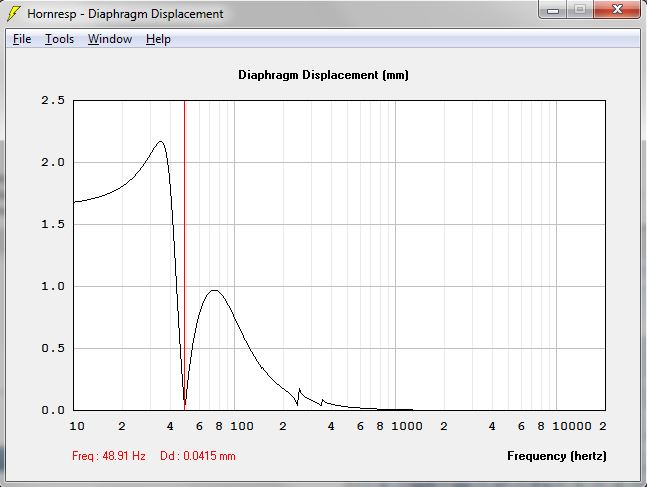Click the 'Dd : 0.0415 mm' readout
Image resolution: width=647 pixels, height=487 pixels.
(x=198, y=456)
